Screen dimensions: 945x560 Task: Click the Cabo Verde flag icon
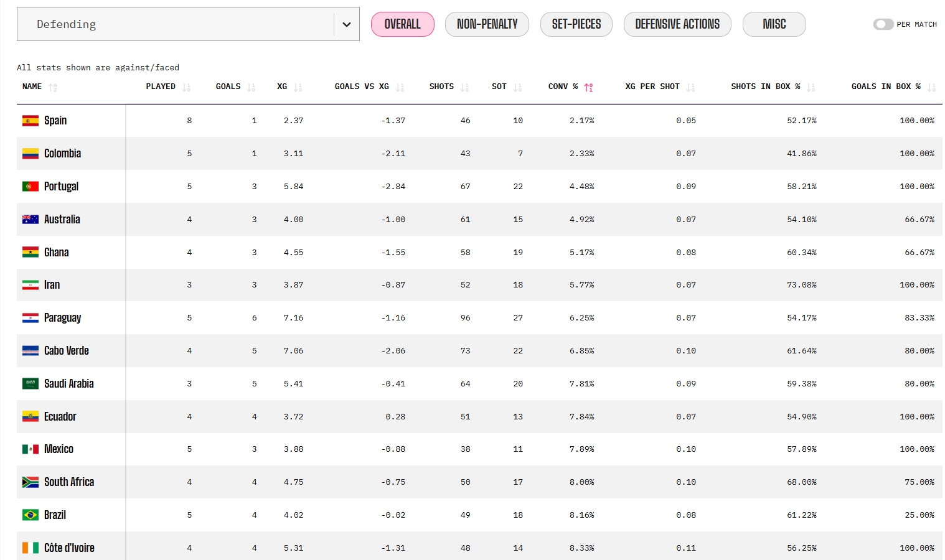(31, 351)
